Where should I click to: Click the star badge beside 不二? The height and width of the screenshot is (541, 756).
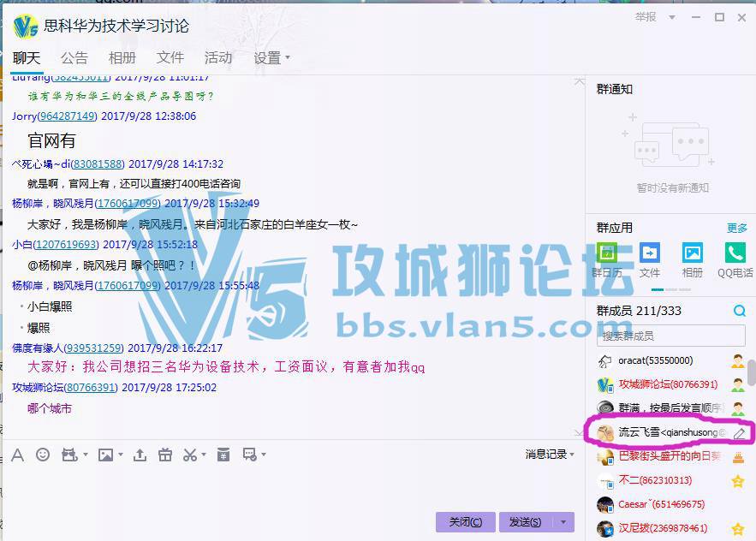[738, 481]
